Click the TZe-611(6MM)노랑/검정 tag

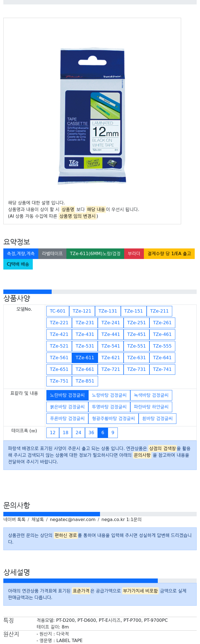coord(95,254)
